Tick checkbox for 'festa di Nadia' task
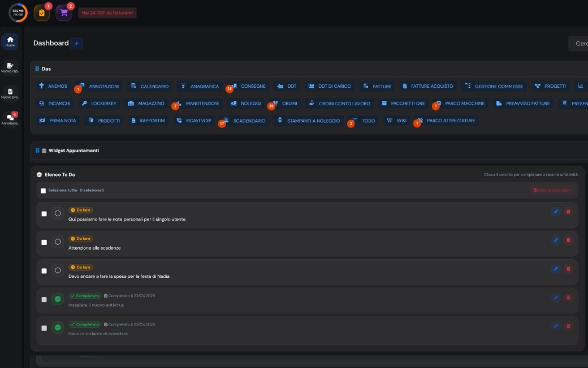The height and width of the screenshot is (368, 588). (44, 271)
